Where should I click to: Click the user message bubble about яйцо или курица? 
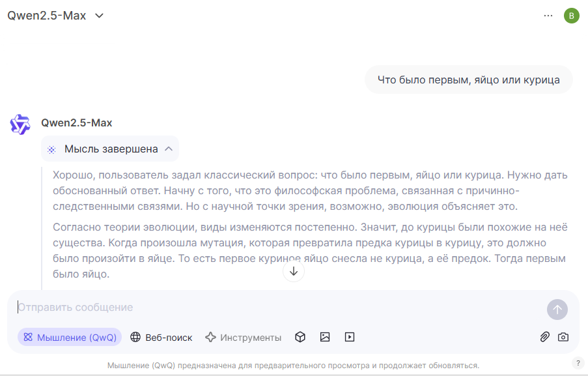click(468, 80)
